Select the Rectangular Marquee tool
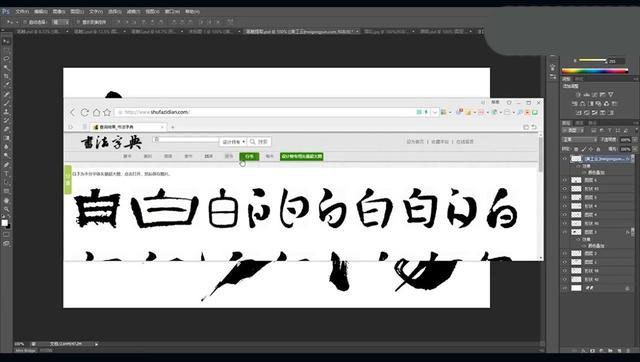640x362 pixels. pos(6,50)
